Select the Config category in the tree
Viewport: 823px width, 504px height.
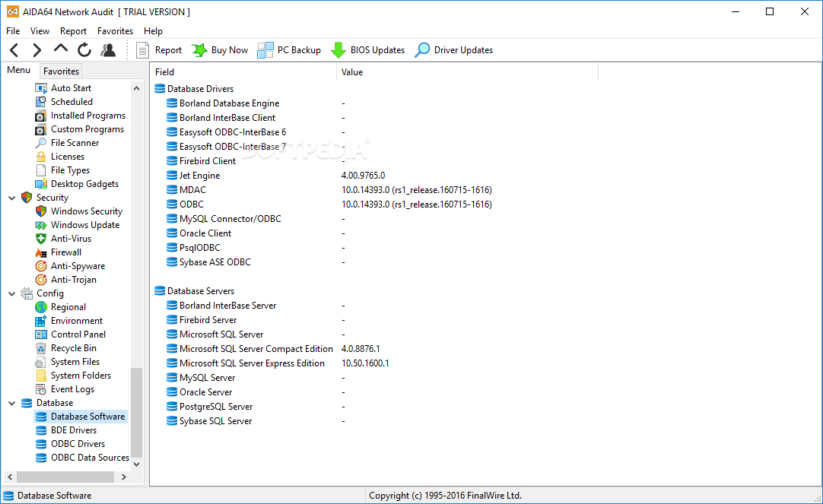click(x=50, y=293)
